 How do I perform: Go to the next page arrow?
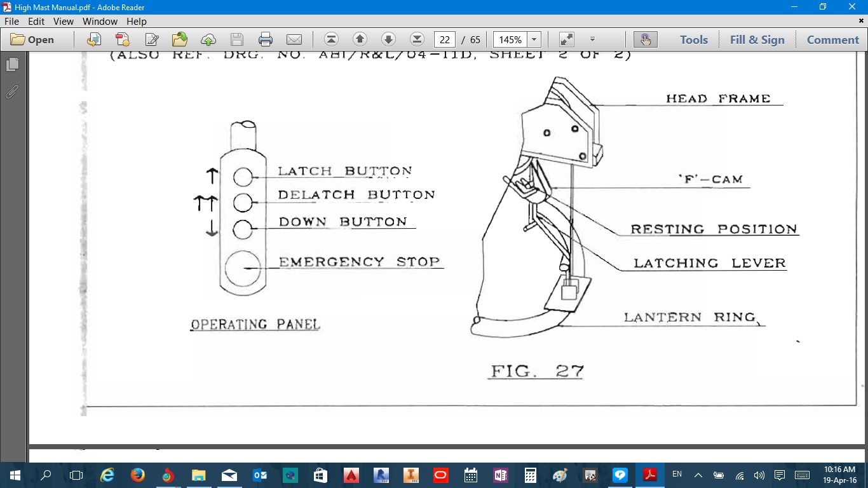coord(388,39)
